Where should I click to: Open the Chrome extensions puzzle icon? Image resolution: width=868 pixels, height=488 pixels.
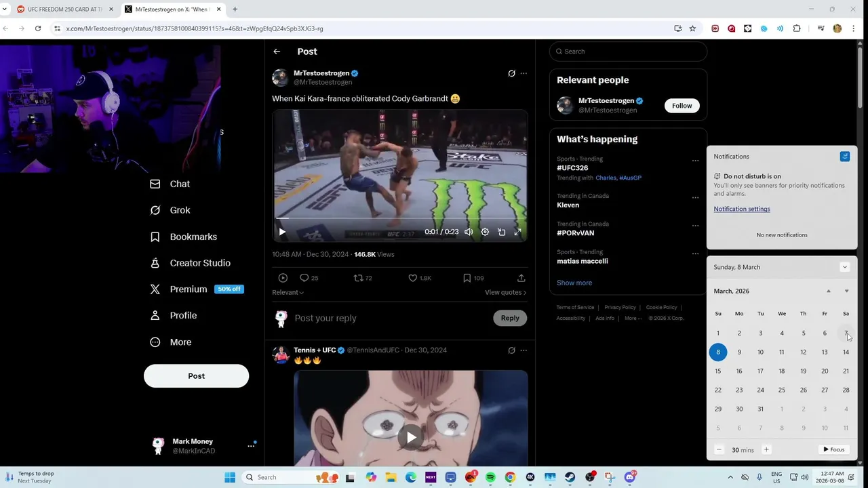[x=797, y=28]
